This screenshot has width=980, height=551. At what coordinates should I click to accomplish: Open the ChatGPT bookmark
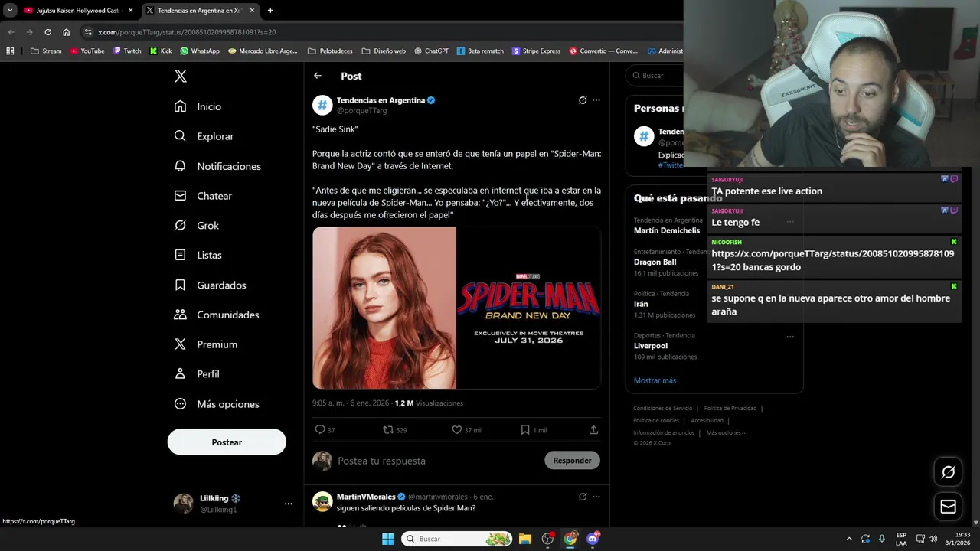431,51
